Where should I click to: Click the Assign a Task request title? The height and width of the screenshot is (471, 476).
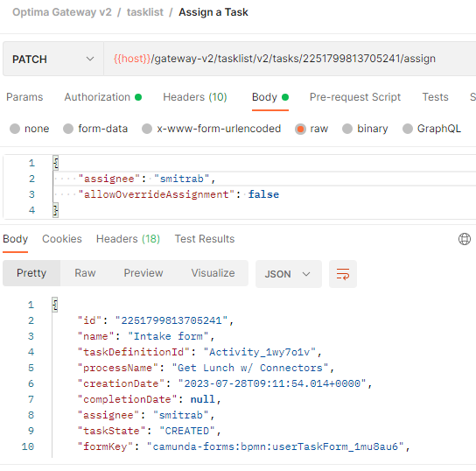[213, 12]
